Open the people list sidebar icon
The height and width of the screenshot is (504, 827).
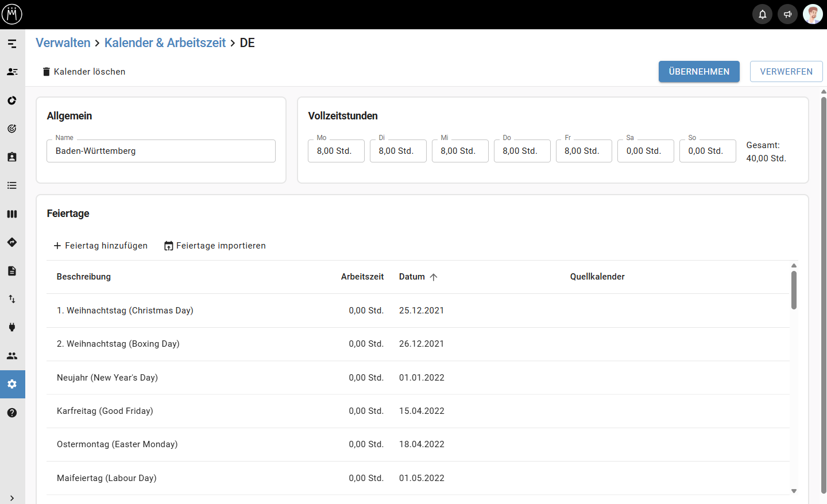click(12, 72)
